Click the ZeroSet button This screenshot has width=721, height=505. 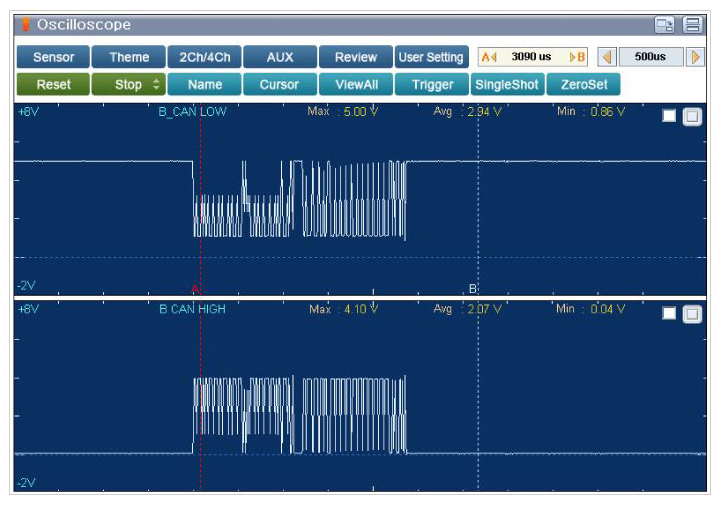coord(583,85)
